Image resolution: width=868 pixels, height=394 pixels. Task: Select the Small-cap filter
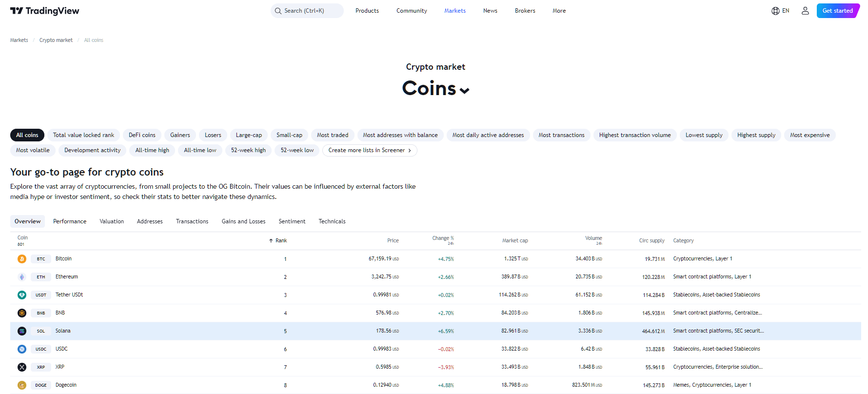[x=289, y=135]
